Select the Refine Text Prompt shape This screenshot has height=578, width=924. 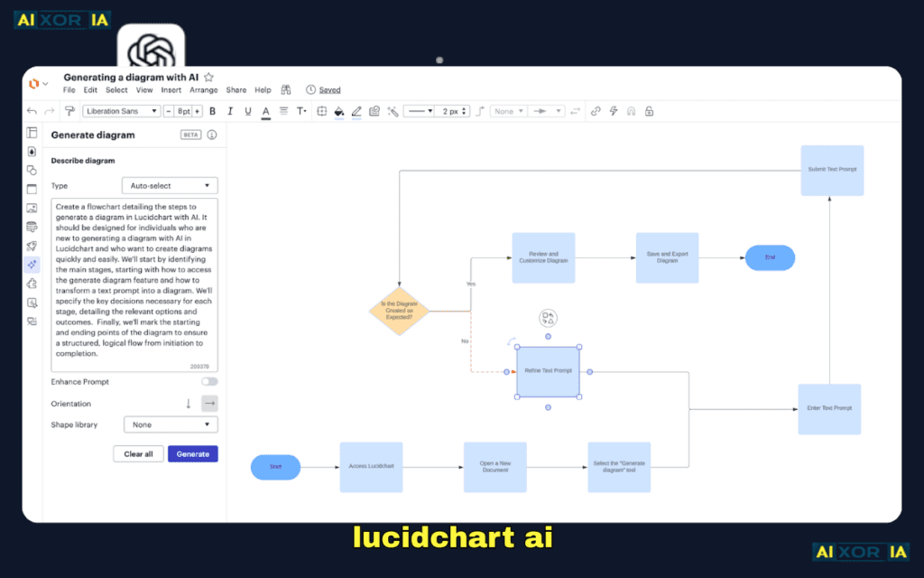548,371
